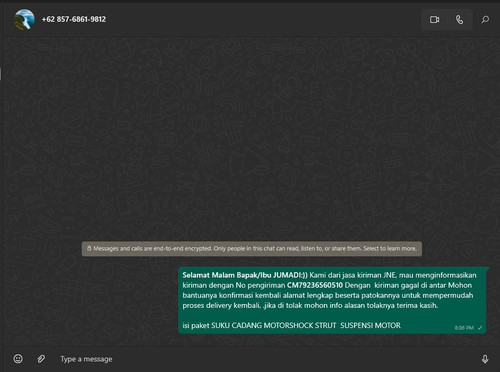This screenshot has width=500, height=372.
Task: Record a voice message with the microphone icon
Action: pyautogui.click(x=485, y=359)
